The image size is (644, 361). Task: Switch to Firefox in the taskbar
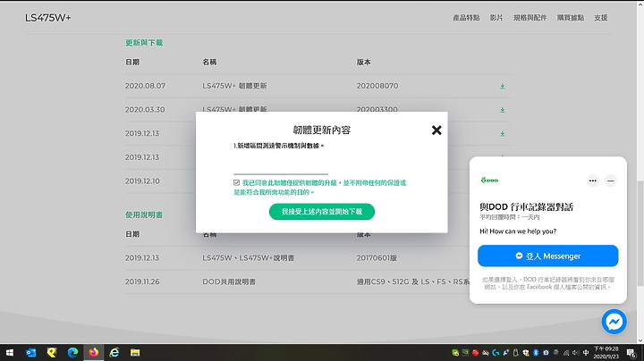pos(94,352)
